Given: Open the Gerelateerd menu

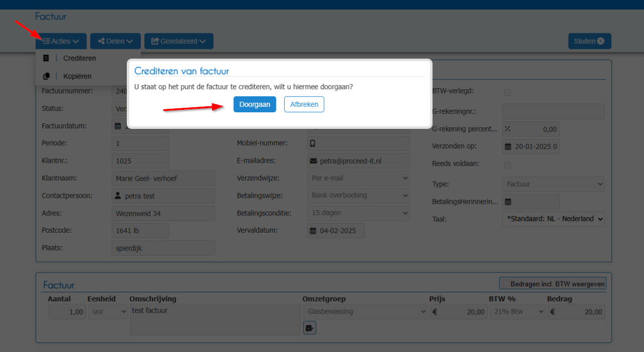Looking at the screenshot, I should (179, 41).
